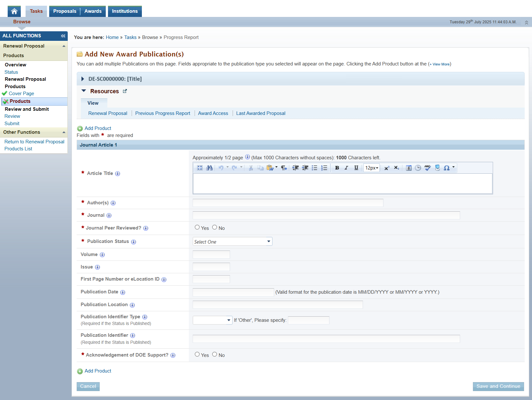532x400 pixels.
Task: Select Yes for Acknowledgement of DOE Support
Action: click(x=197, y=354)
